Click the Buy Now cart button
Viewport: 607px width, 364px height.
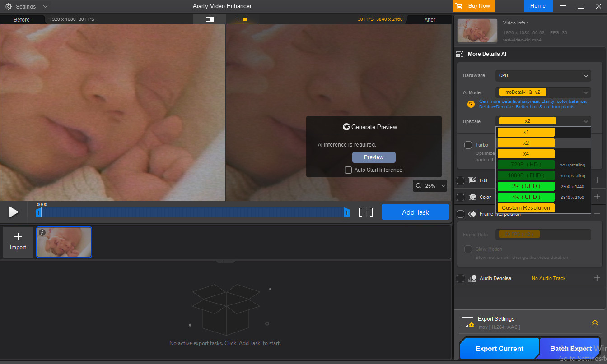[474, 6]
